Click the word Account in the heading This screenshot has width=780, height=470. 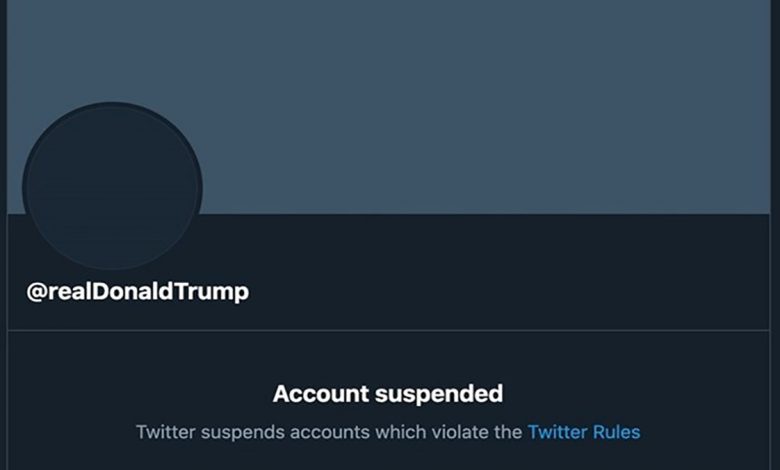tap(321, 394)
